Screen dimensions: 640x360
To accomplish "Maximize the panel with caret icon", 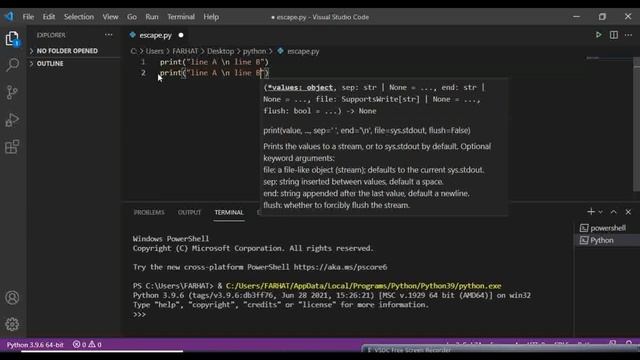I will point(613,212).
